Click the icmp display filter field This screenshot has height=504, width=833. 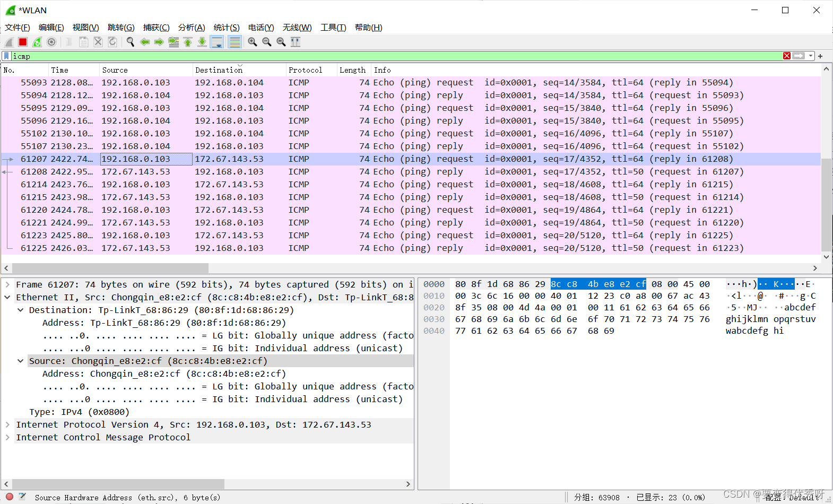click(x=397, y=56)
